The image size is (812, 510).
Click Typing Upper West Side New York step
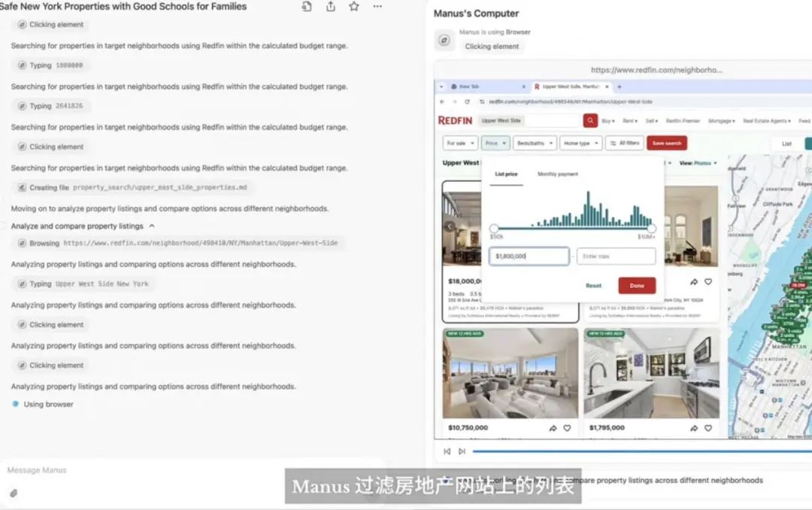[83, 284]
